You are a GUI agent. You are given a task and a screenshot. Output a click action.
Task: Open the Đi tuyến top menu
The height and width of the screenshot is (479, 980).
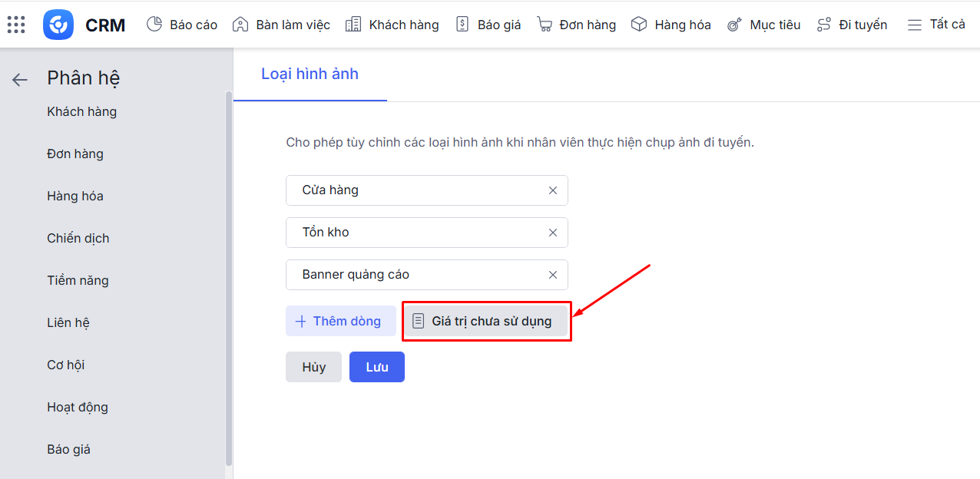pos(852,25)
